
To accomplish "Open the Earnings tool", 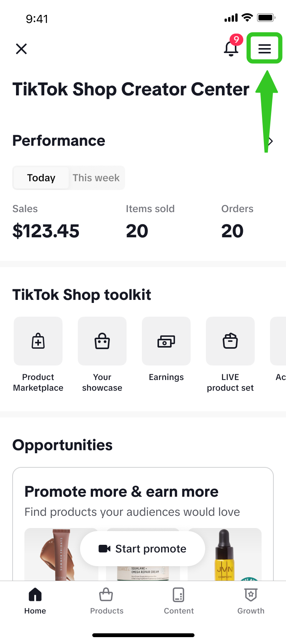I will 166,341.
